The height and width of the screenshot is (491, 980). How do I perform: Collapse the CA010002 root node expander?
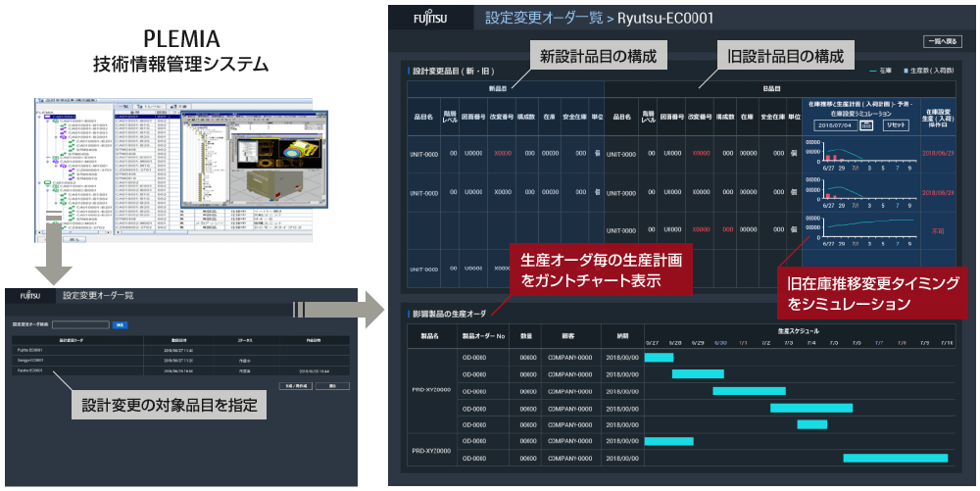point(39,183)
